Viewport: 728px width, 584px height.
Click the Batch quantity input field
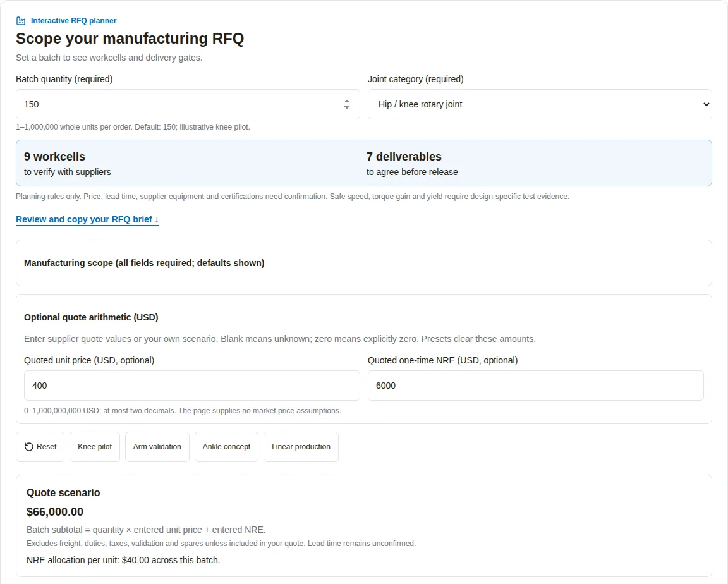[188, 104]
